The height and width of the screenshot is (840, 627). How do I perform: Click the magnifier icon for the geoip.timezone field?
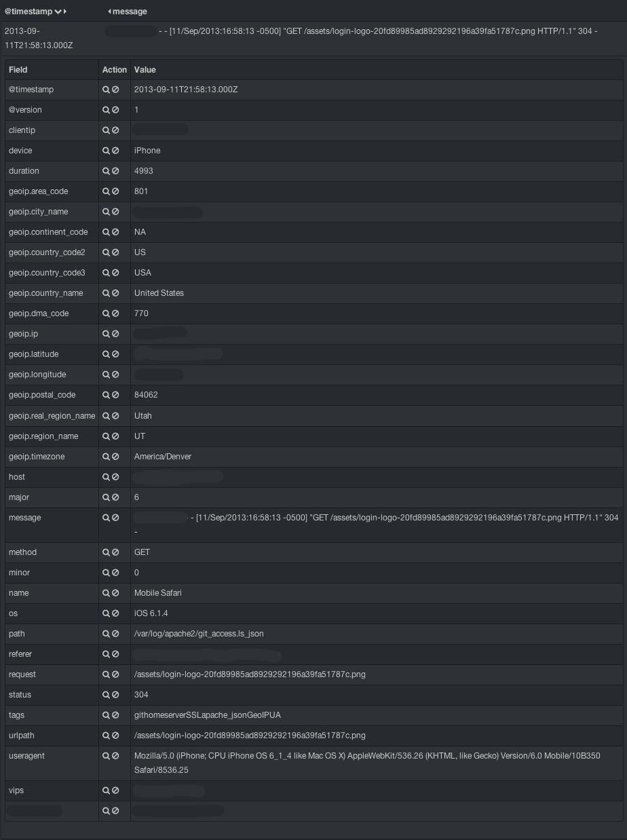[106, 457]
